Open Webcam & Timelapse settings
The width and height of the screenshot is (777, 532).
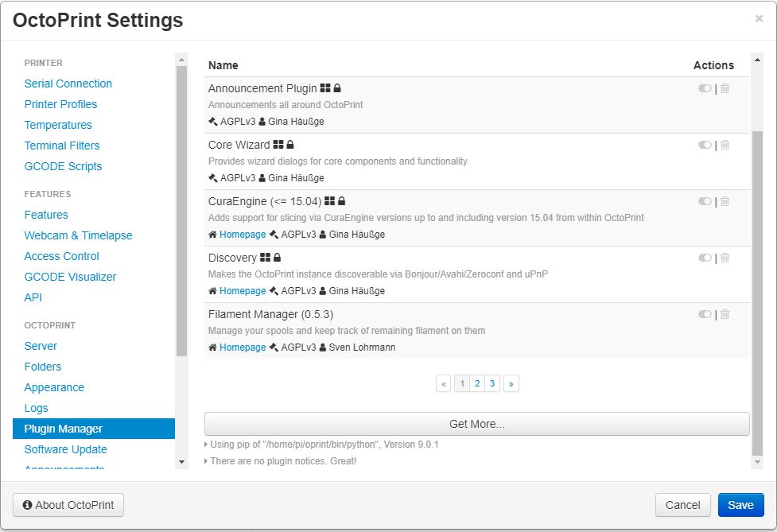pyautogui.click(x=78, y=236)
